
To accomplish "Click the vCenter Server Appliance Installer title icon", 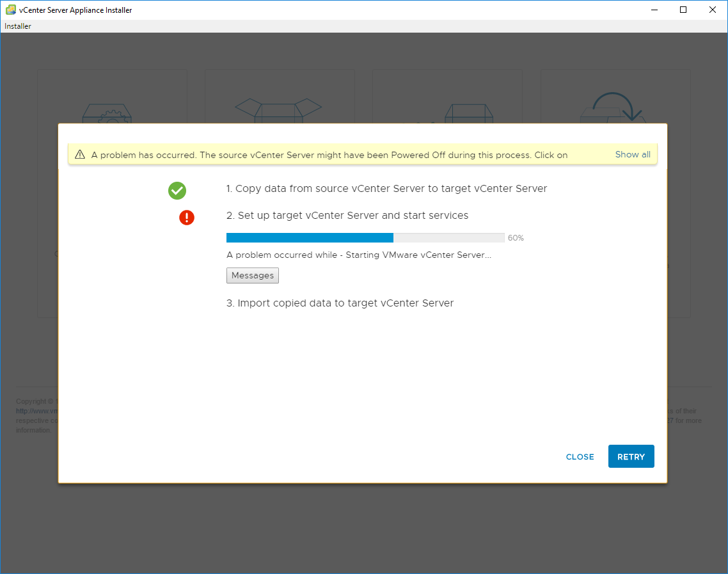I will click(11, 10).
